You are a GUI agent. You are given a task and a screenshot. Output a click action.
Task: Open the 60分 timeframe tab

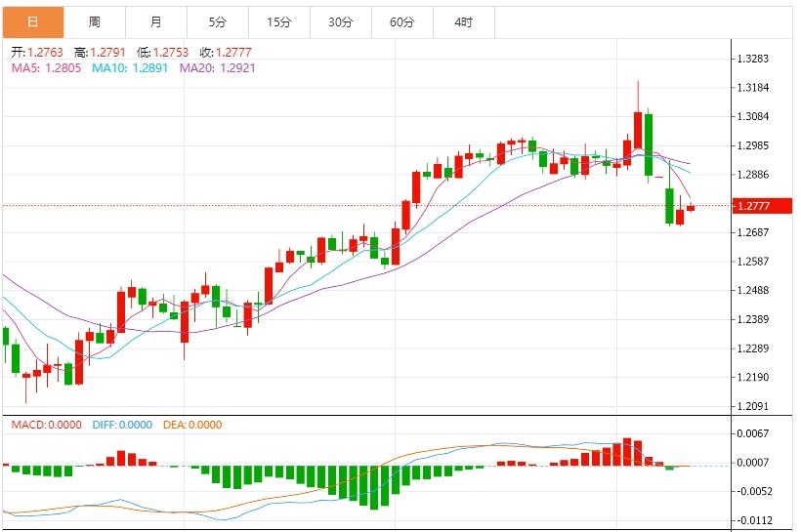[401, 21]
